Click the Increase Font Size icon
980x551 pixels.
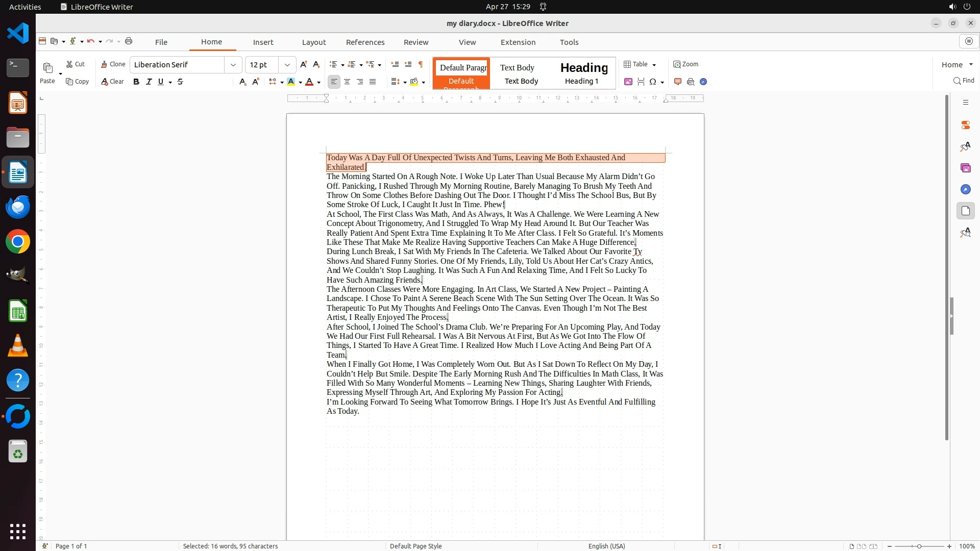(304, 64)
